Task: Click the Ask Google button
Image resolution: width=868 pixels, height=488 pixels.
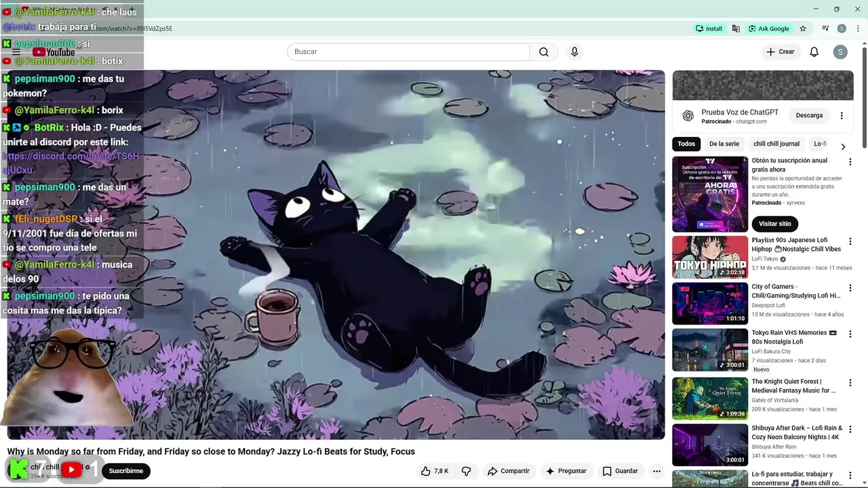Action: point(770,28)
